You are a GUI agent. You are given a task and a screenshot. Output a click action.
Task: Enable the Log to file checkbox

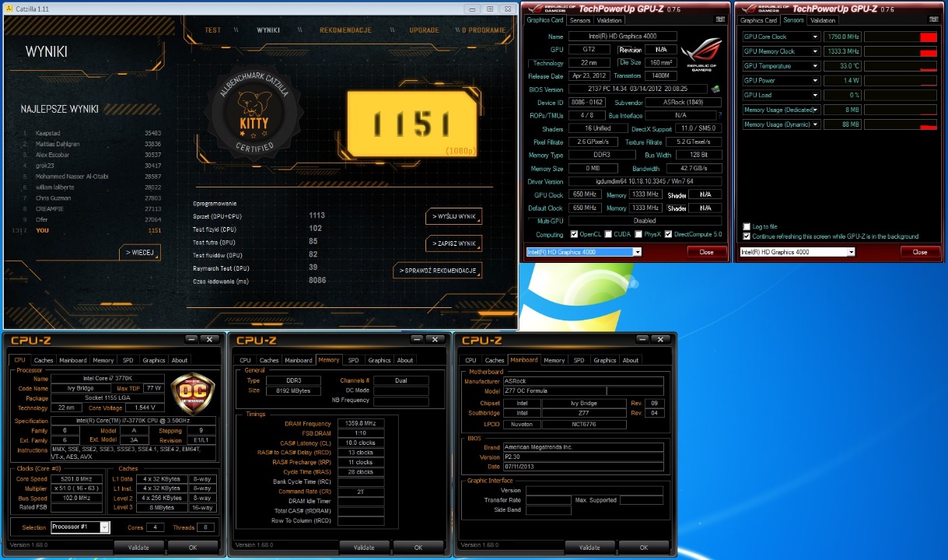click(x=747, y=227)
